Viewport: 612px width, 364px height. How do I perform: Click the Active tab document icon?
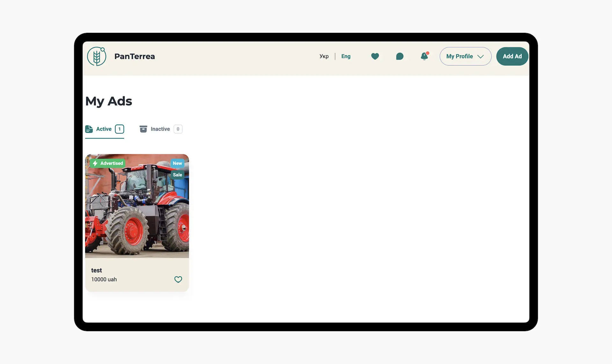pyautogui.click(x=89, y=129)
